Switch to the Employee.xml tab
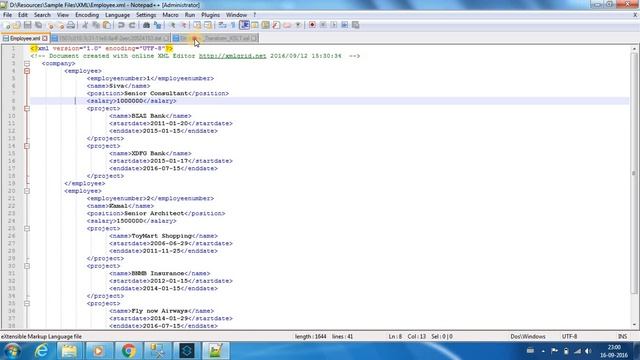 (25, 38)
